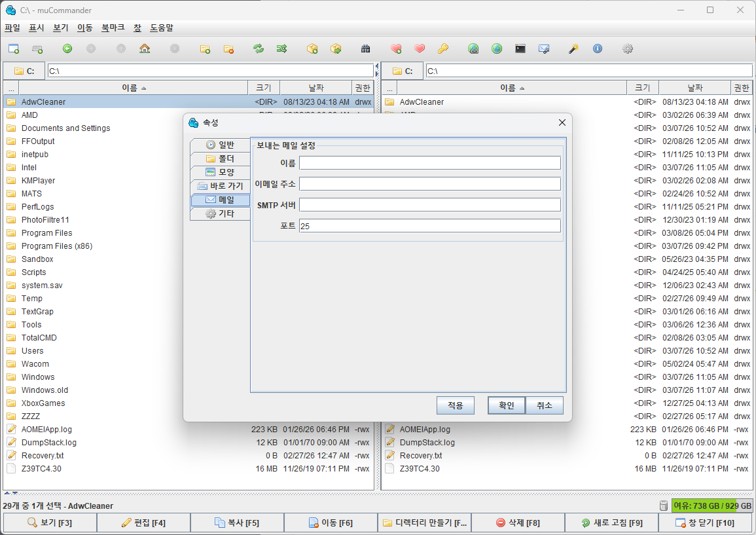The width and height of the screenshot is (756, 535).
Task: Open the 북마크 menu
Action: click(113, 28)
